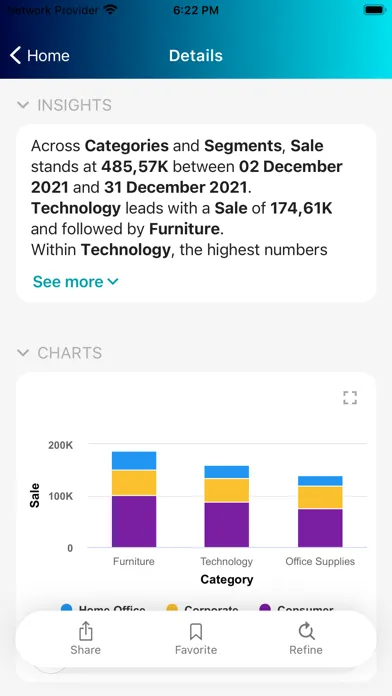Check the battery status icon

(374, 10)
